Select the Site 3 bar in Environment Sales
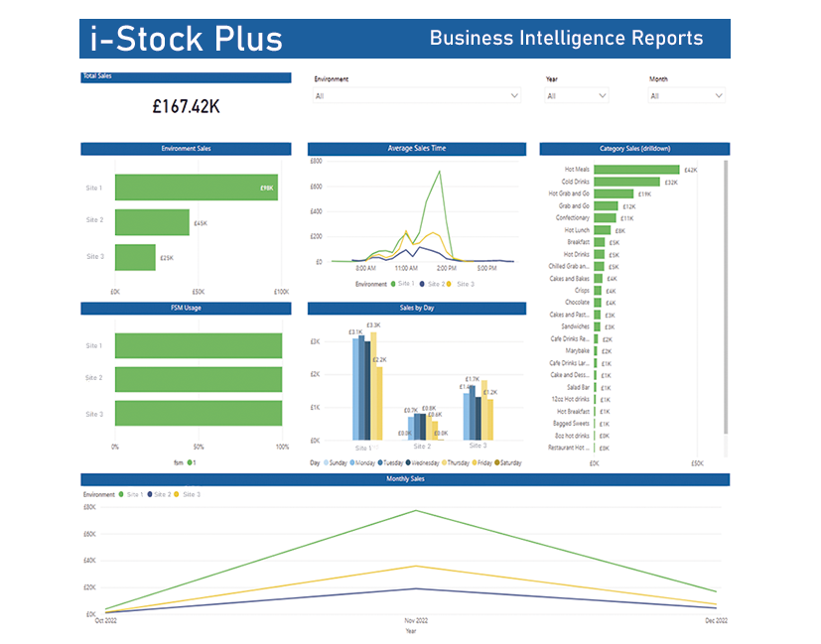821x644 pixels. click(135, 257)
